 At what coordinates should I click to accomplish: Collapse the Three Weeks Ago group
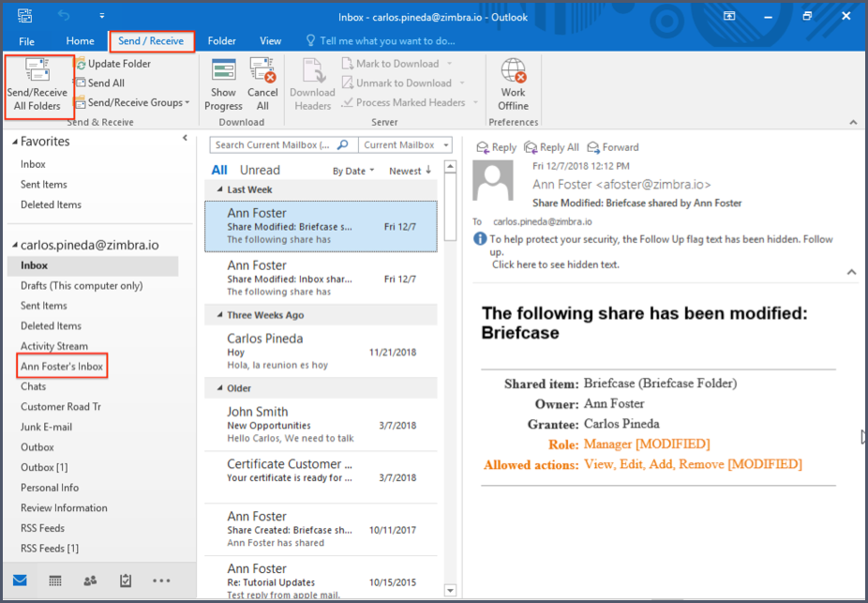(219, 315)
